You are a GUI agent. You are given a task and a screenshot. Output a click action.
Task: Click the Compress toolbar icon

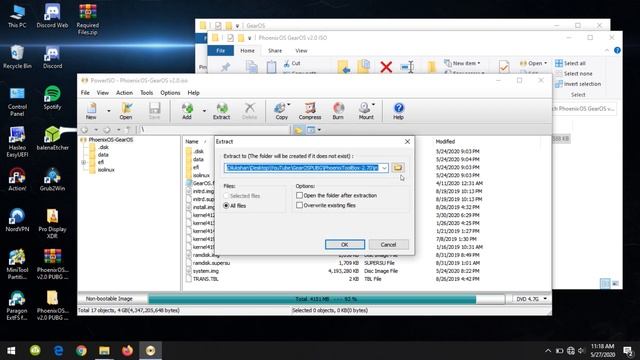pos(310,111)
